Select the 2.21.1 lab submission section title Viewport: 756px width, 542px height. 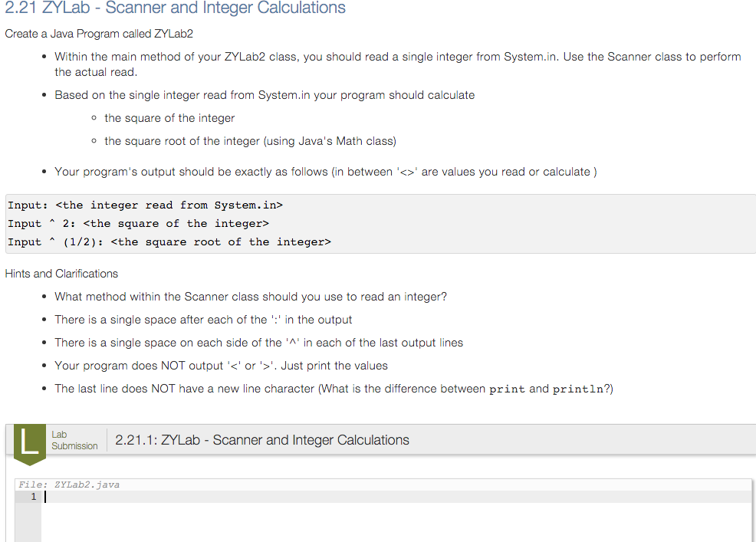tap(261, 440)
